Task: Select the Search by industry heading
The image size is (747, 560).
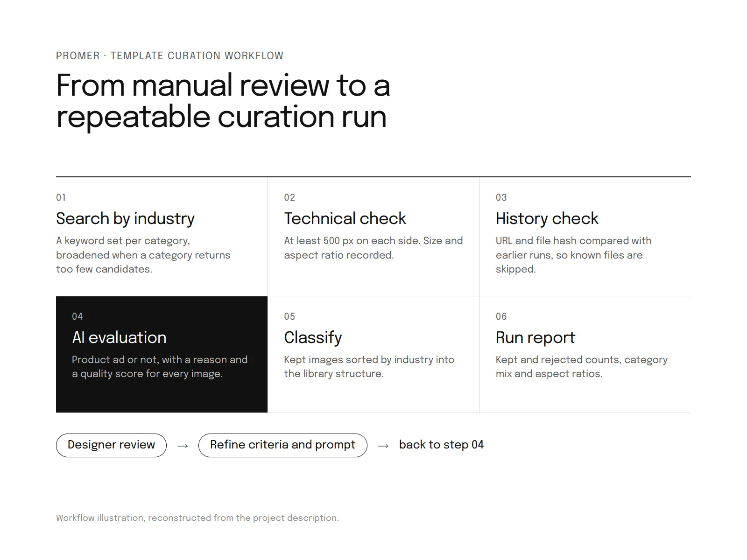Action: [x=125, y=219]
